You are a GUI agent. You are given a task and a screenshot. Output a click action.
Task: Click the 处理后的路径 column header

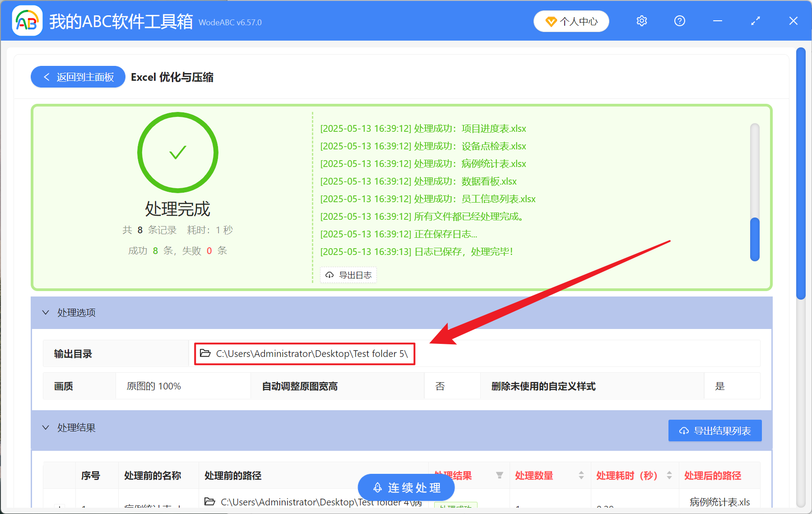coord(712,476)
